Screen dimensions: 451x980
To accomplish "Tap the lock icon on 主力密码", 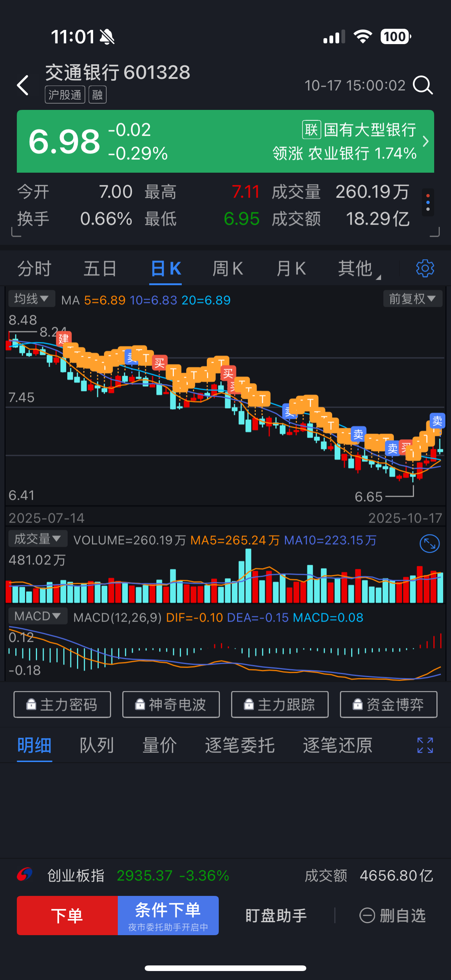I will 31,704.
